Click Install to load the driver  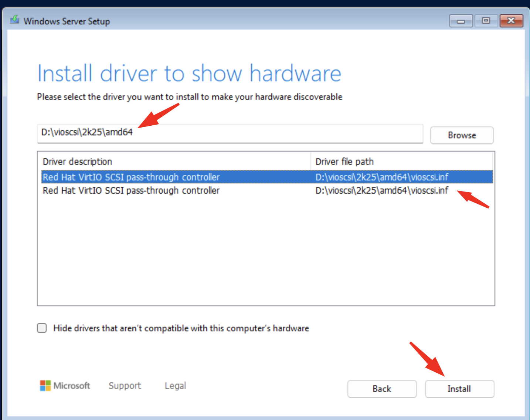point(459,389)
